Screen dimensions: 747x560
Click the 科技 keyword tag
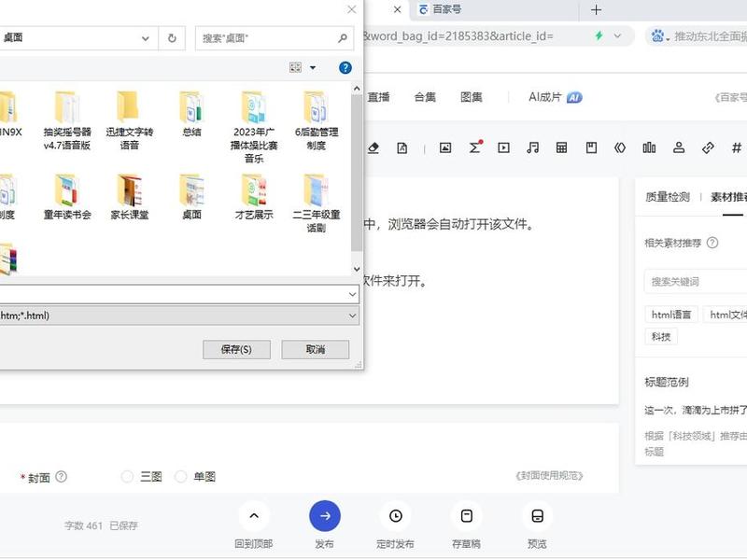click(x=661, y=337)
